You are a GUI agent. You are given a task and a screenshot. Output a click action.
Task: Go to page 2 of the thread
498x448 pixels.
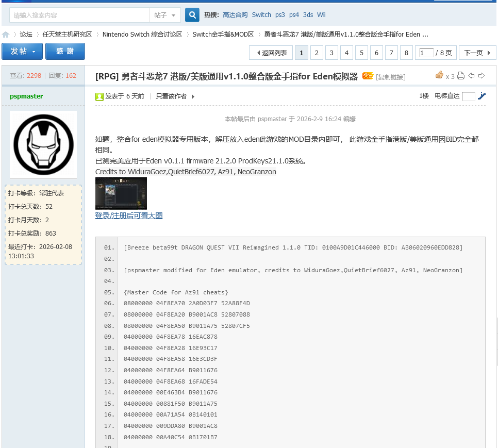point(317,53)
